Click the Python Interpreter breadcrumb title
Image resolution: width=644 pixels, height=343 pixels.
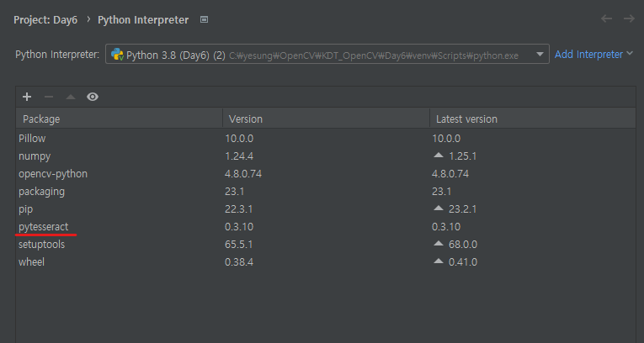click(x=143, y=19)
